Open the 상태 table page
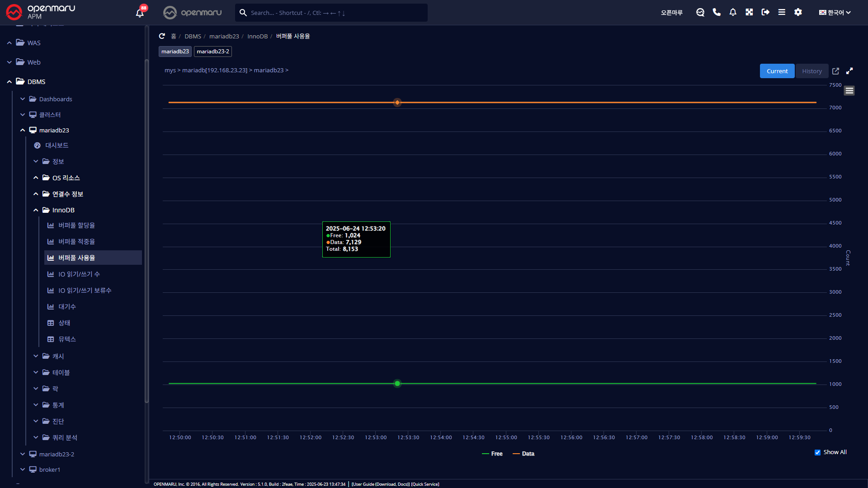 (x=64, y=323)
